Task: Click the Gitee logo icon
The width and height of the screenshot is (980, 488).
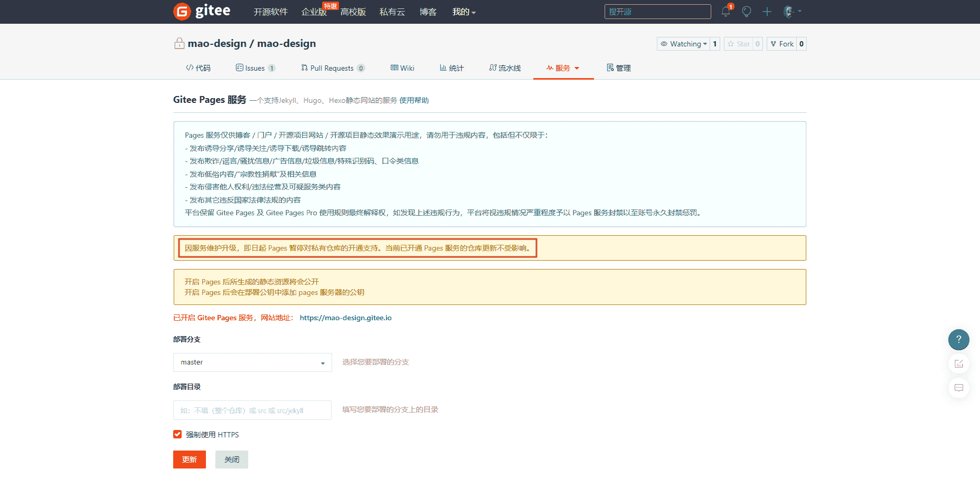Action: coord(182,12)
